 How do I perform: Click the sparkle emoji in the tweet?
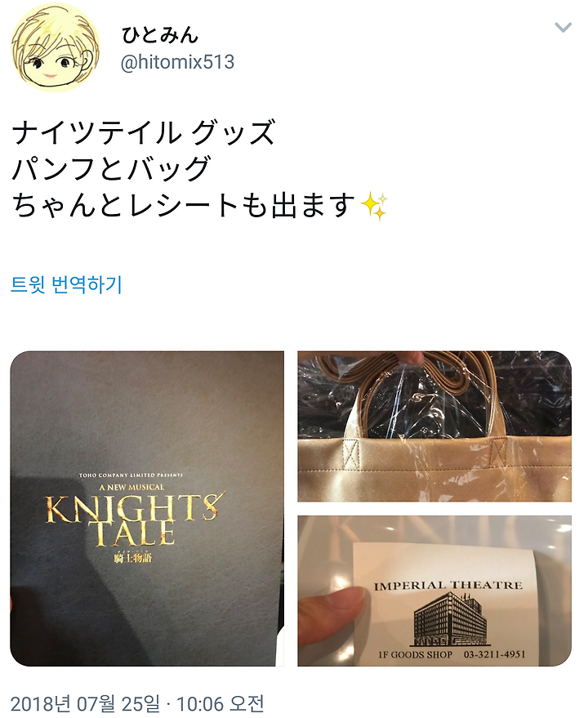coord(374,206)
